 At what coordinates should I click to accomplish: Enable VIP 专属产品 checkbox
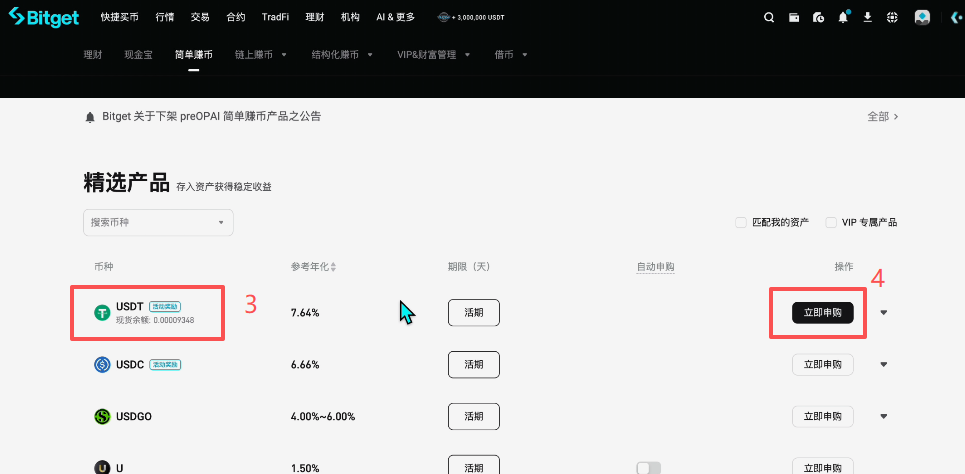coord(831,222)
